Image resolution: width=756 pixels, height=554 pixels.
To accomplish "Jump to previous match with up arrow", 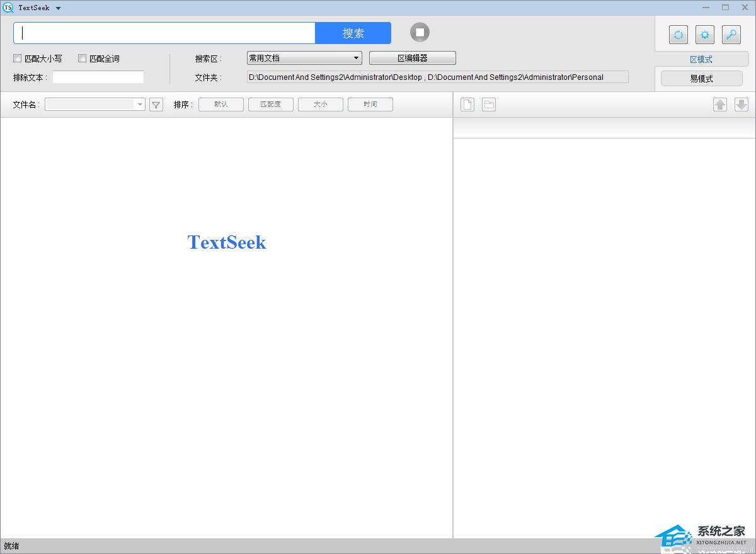I will pyautogui.click(x=720, y=105).
